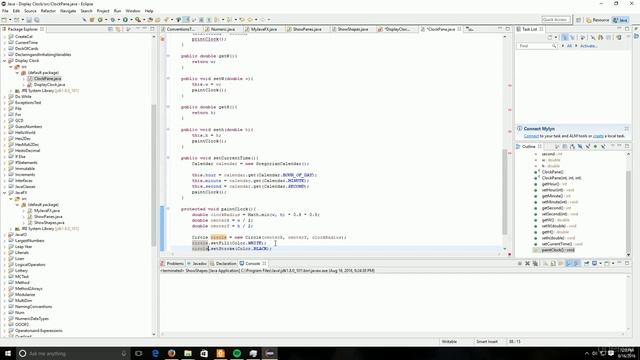Click the Eclipse icon in taskbar

pyautogui.click(x=270, y=353)
